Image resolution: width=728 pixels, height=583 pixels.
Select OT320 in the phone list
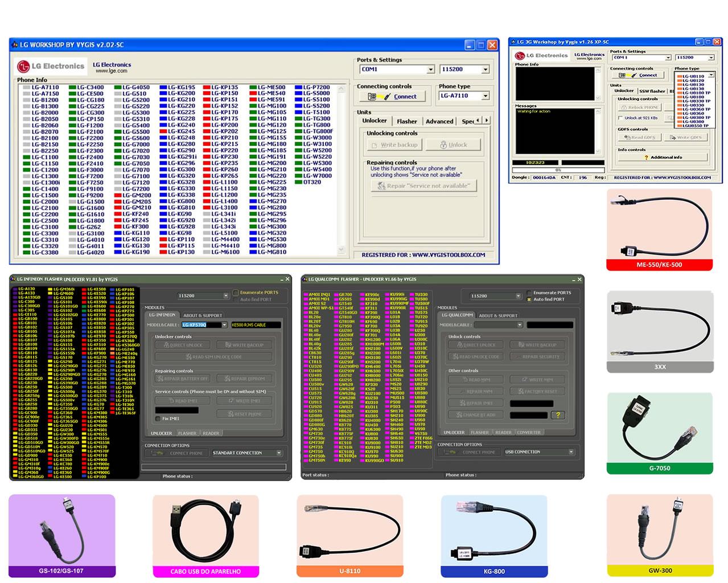pos(308,182)
